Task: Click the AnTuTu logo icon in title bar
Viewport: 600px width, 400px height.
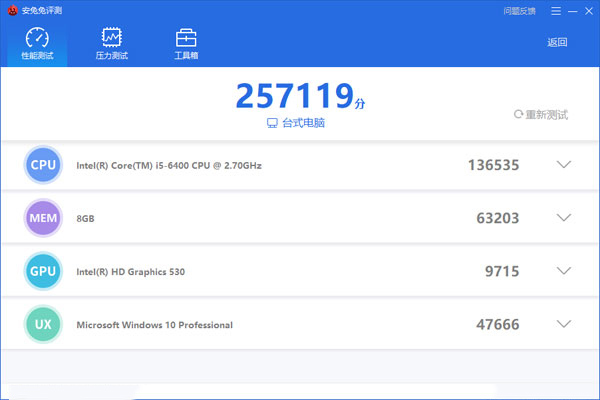Action: coord(13,10)
